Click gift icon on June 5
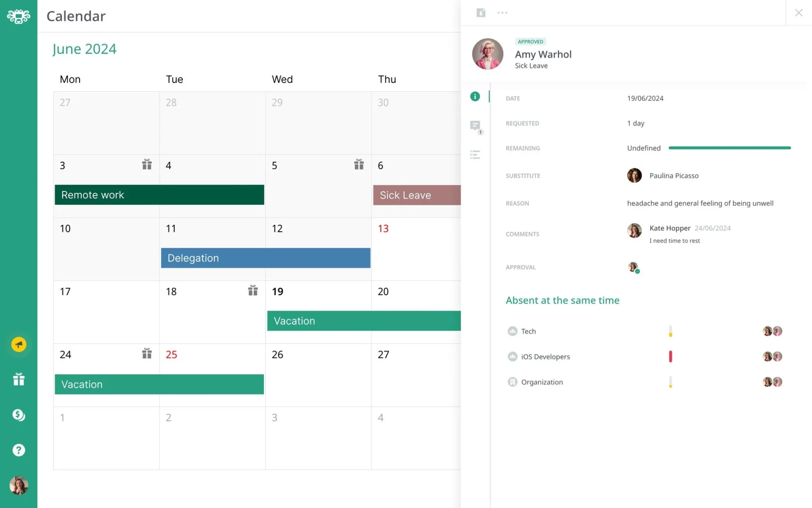The width and height of the screenshot is (812, 508). [359, 164]
